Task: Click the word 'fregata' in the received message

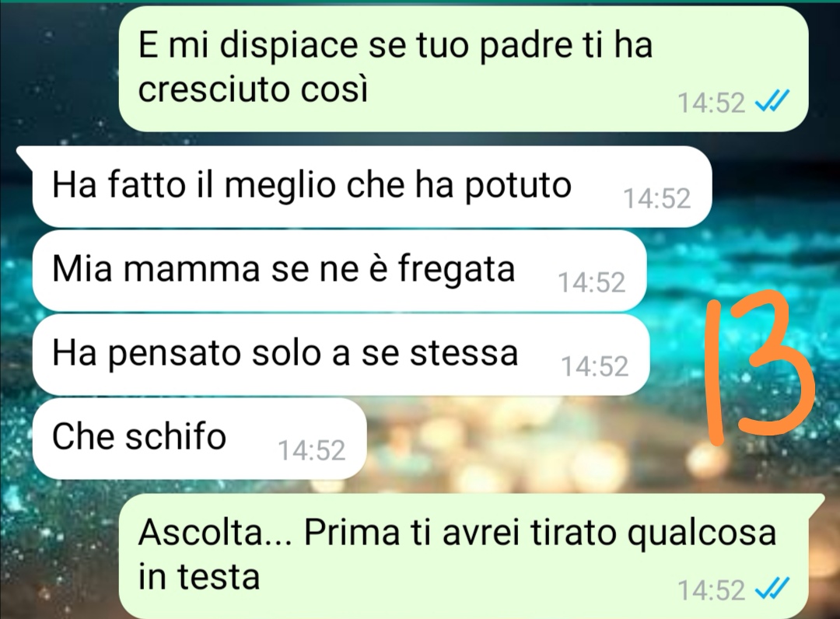Action: coord(456,271)
